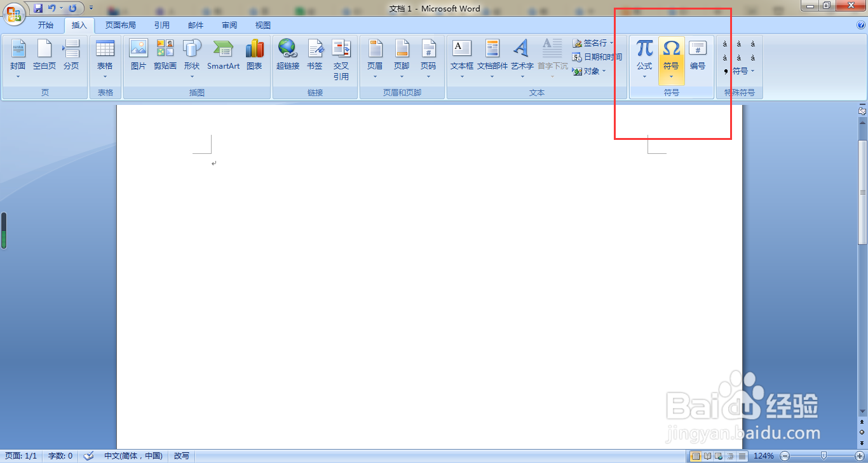The width and height of the screenshot is (868, 463).
Task: Insert a bookmark (书签)
Action: (315, 55)
